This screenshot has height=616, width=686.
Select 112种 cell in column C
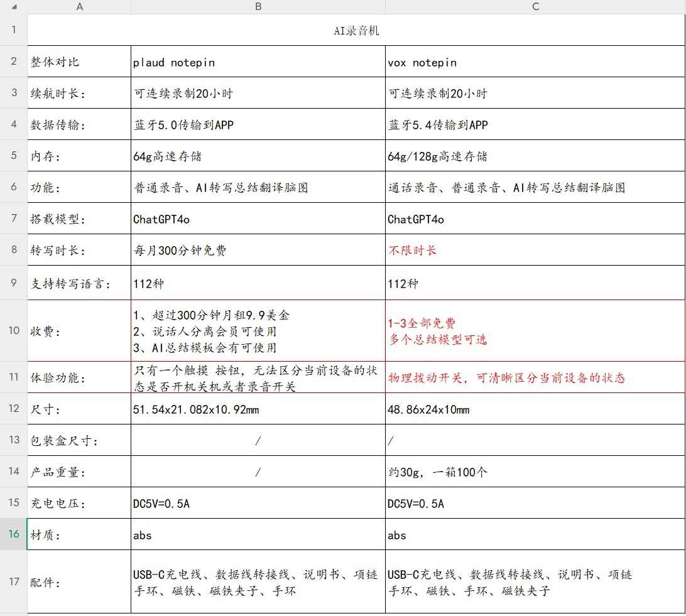pyautogui.click(x=535, y=283)
